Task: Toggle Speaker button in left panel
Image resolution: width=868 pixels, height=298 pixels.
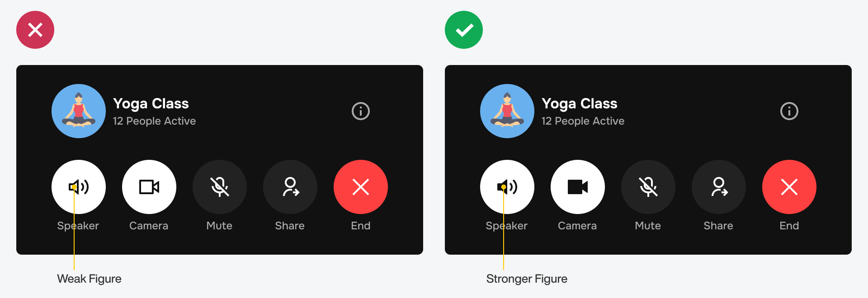Action: [x=79, y=187]
